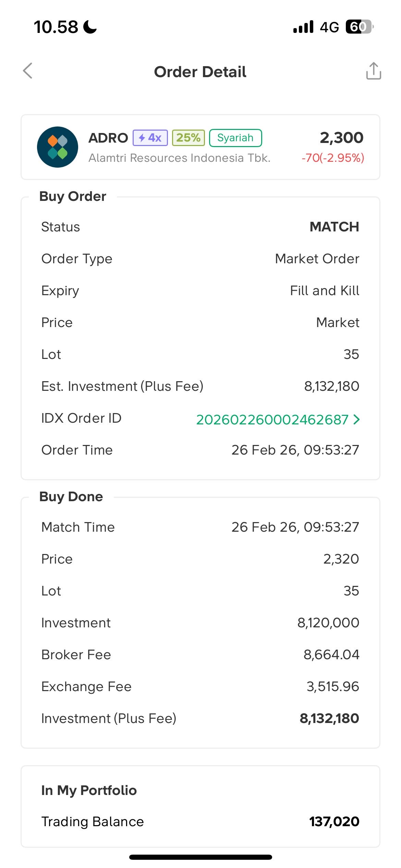Open the IDX Order ID chevron
Screen dimensions: 401x868
pyautogui.click(x=357, y=419)
